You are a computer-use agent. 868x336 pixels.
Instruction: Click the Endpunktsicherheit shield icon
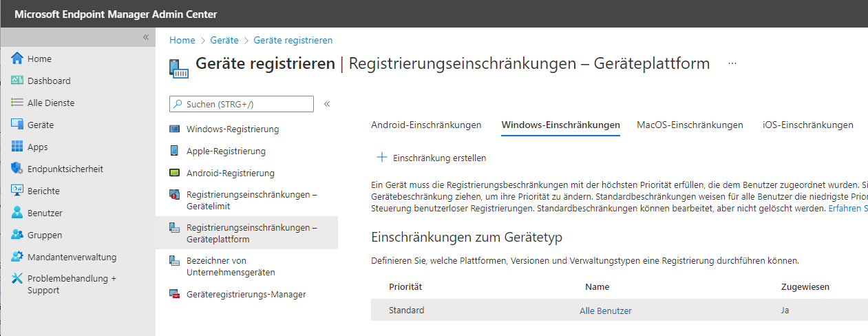(x=17, y=169)
